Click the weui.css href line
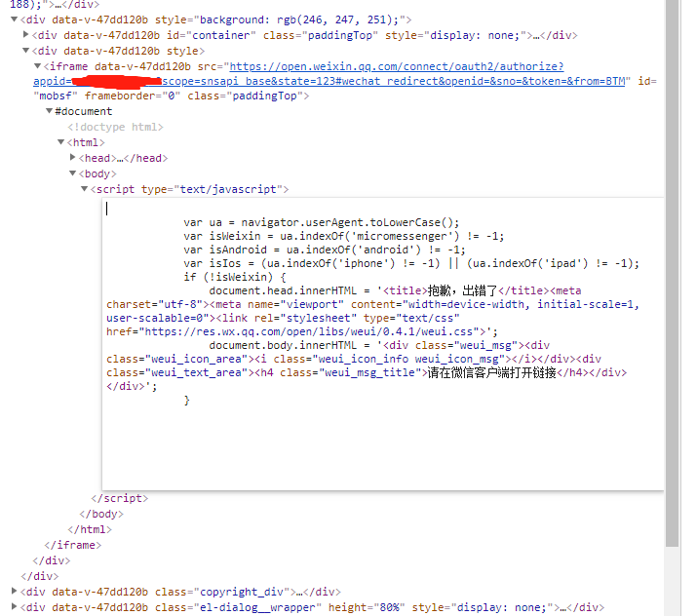The image size is (697, 616). point(302,332)
